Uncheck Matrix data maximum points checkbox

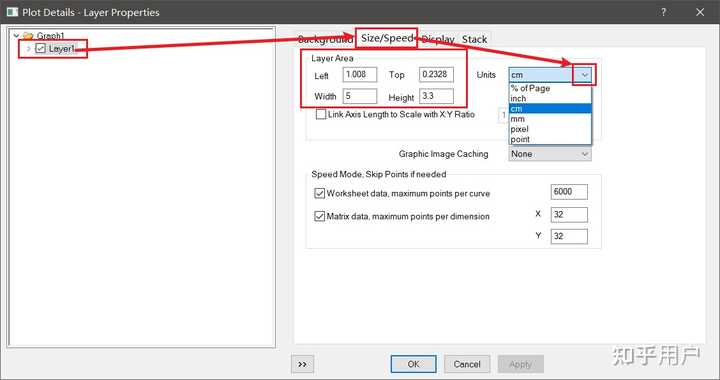pos(320,216)
